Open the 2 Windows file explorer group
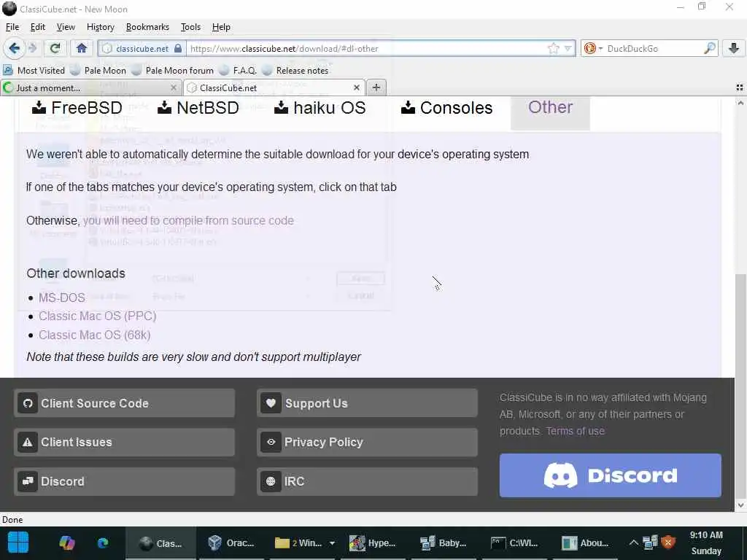Image resolution: width=747 pixels, height=560 pixels. [305, 542]
